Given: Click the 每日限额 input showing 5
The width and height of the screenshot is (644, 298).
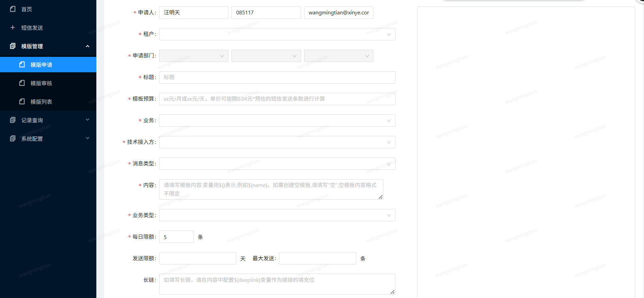Looking at the screenshot, I should 176,237.
